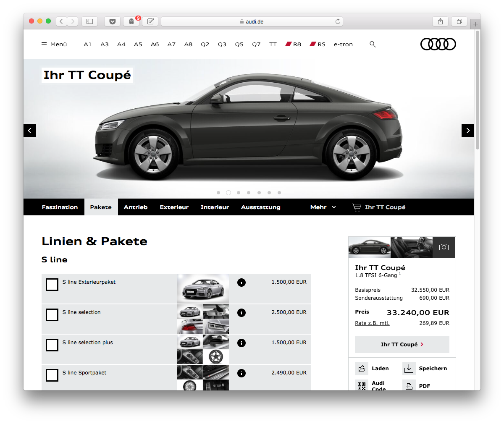Open the Antrieb tab

[136, 207]
